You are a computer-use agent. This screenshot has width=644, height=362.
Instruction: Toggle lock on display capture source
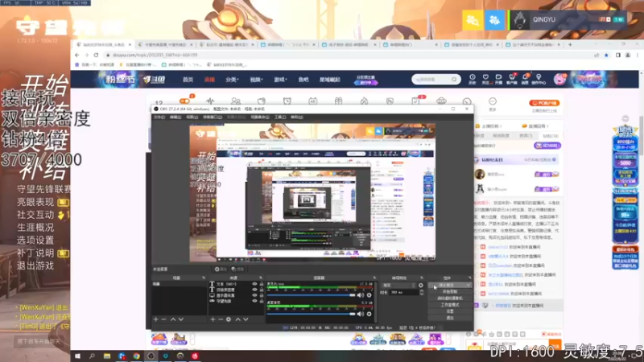tap(261, 295)
